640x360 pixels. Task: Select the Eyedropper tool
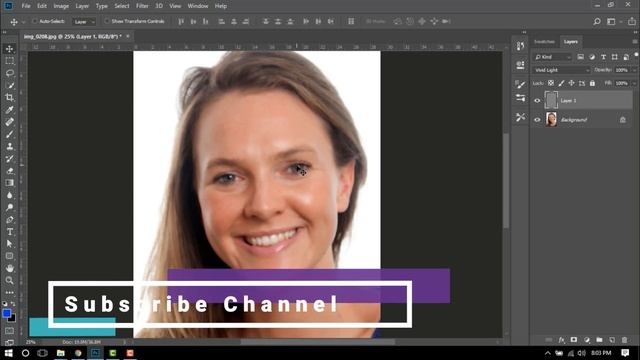tap(9, 110)
